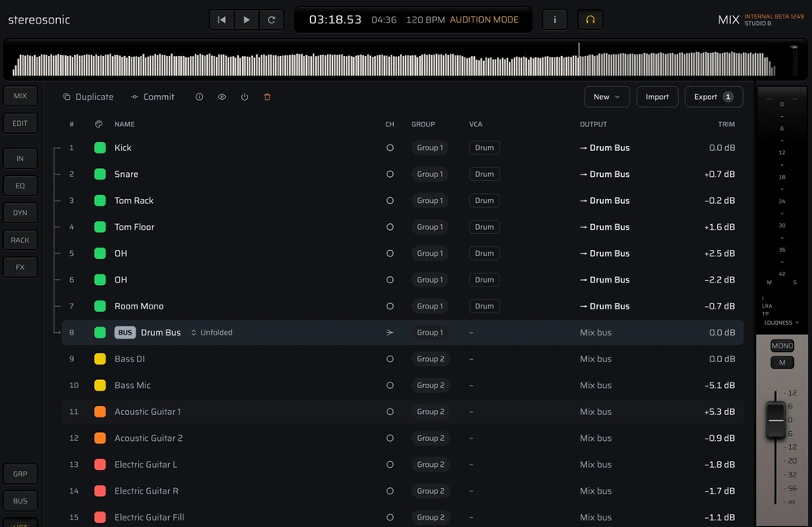This screenshot has width=812, height=527.
Task: Click the Bass DI yellow color swatch
Action: pos(100,359)
